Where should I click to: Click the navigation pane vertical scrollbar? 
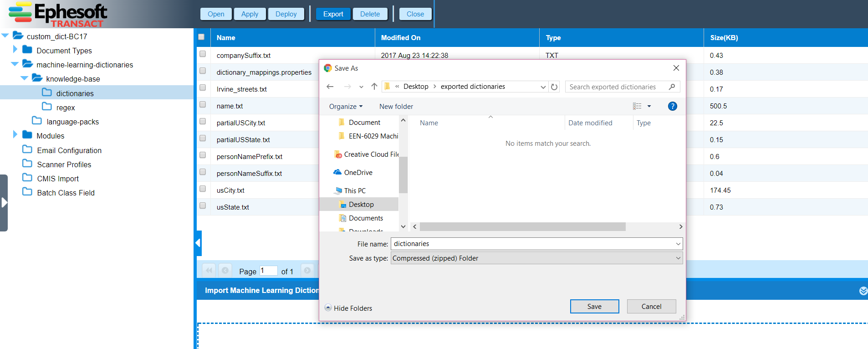403,174
